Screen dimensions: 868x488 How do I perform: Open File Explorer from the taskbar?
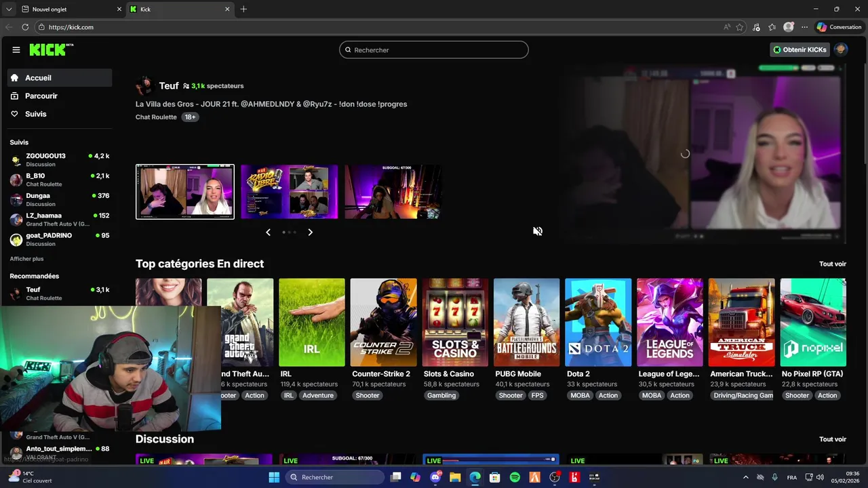455,477
